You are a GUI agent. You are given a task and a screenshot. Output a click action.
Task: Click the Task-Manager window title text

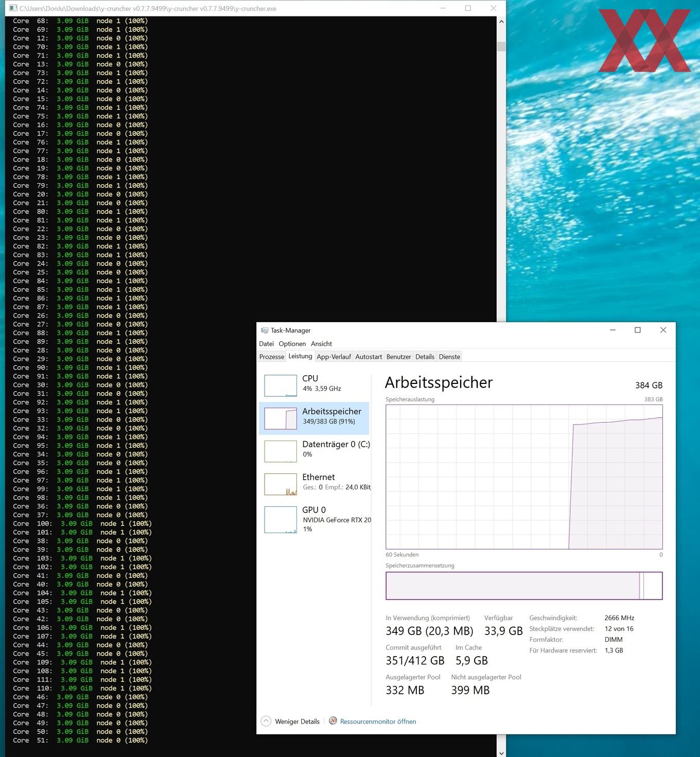point(291,330)
